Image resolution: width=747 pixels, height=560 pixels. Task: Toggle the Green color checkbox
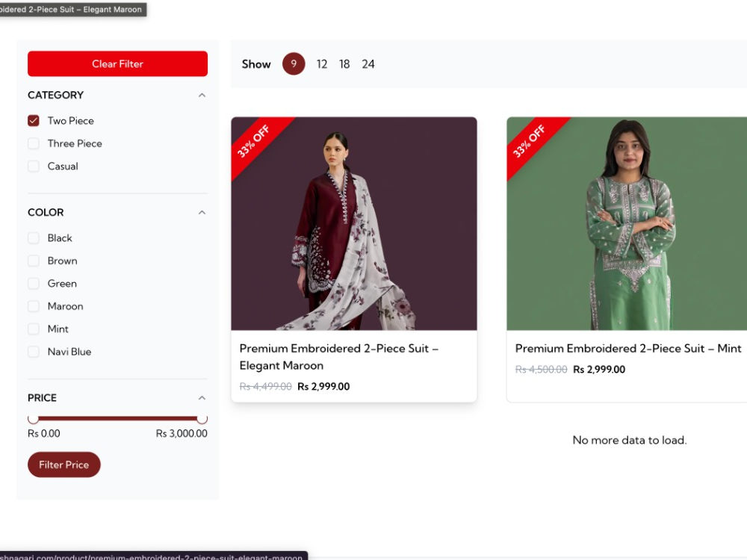(34, 283)
